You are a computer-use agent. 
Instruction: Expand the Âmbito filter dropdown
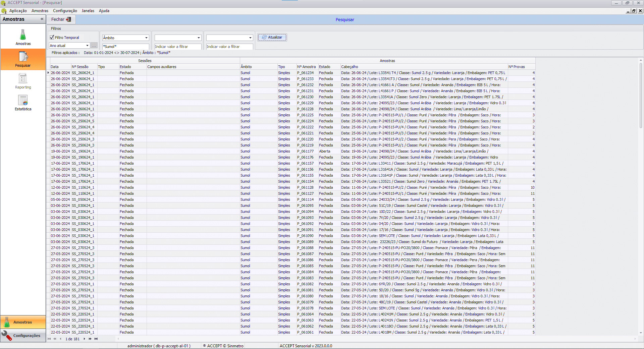(146, 38)
